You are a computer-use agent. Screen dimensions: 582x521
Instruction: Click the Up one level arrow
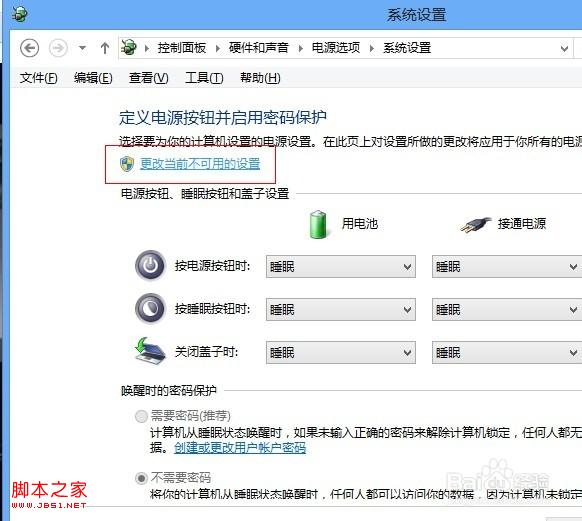[105, 48]
